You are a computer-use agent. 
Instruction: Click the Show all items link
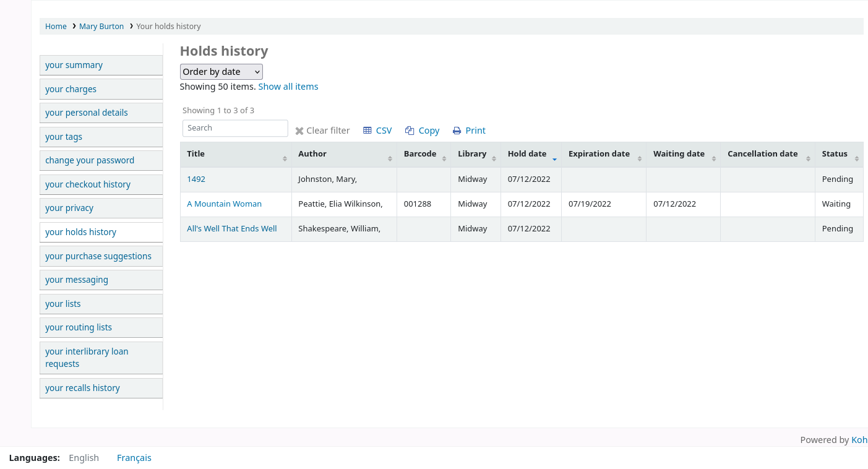click(x=288, y=87)
